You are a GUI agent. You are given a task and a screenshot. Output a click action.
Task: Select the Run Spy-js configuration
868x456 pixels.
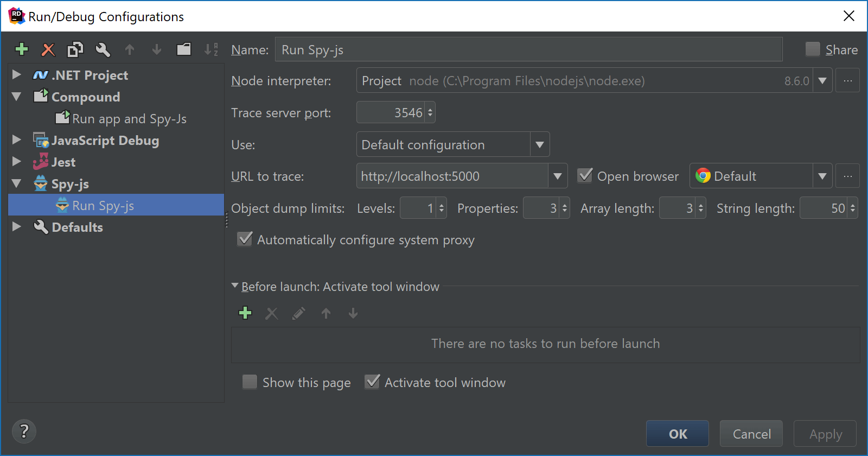tap(116, 205)
